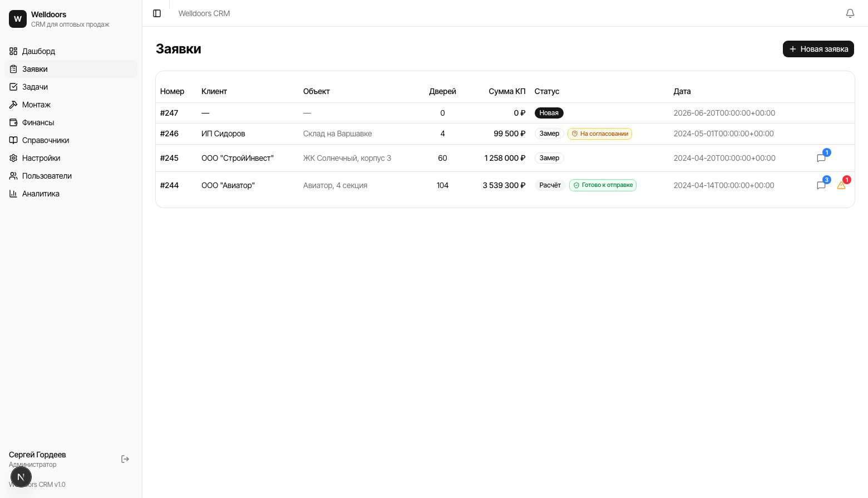Open Монтаж section
868x498 pixels.
pyautogui.click(x=71, y=105)
